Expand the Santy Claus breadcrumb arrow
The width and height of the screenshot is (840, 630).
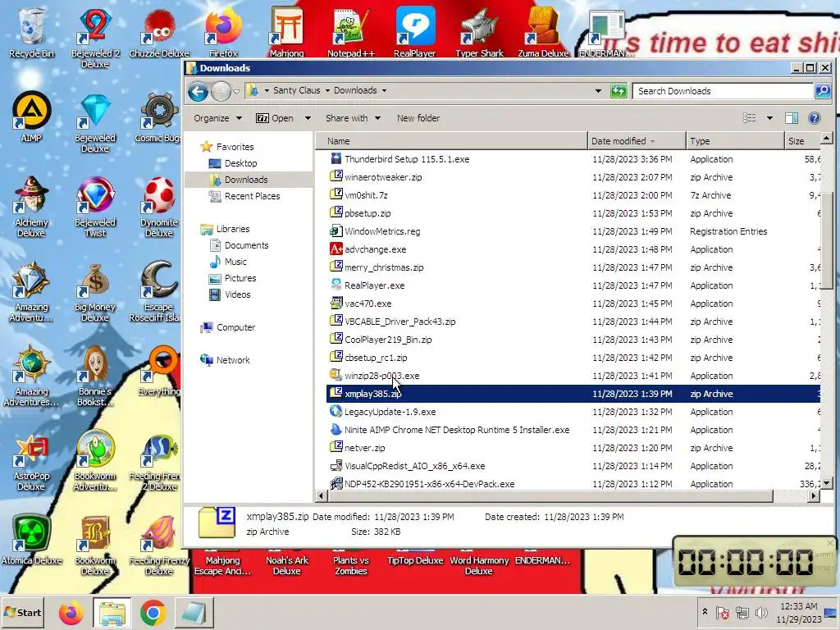pos(327,90)
